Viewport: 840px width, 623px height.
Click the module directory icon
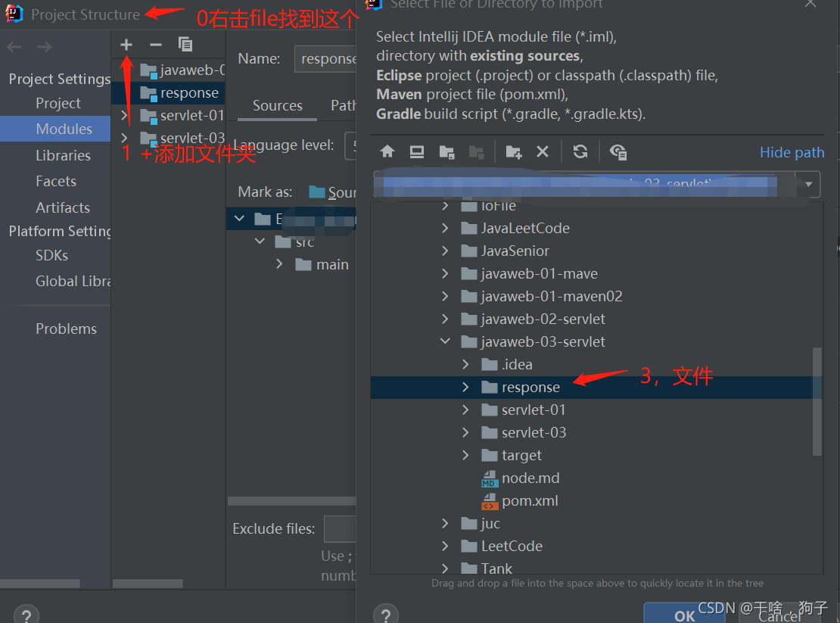(476, 152)
